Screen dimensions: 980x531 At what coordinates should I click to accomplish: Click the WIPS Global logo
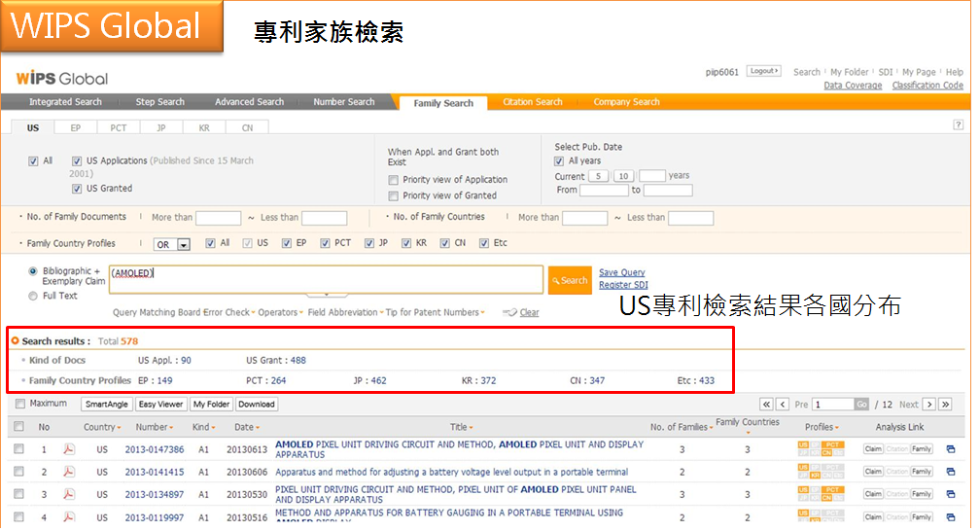(62, 79)
